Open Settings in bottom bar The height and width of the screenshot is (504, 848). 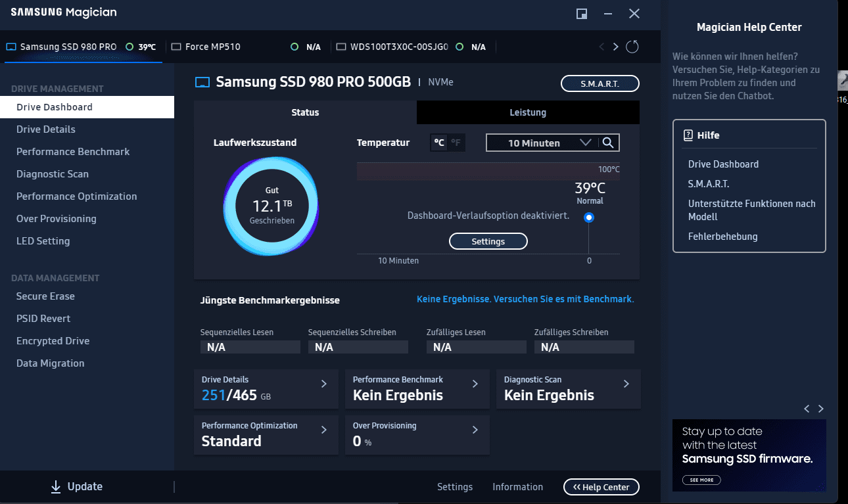(455, 487)
